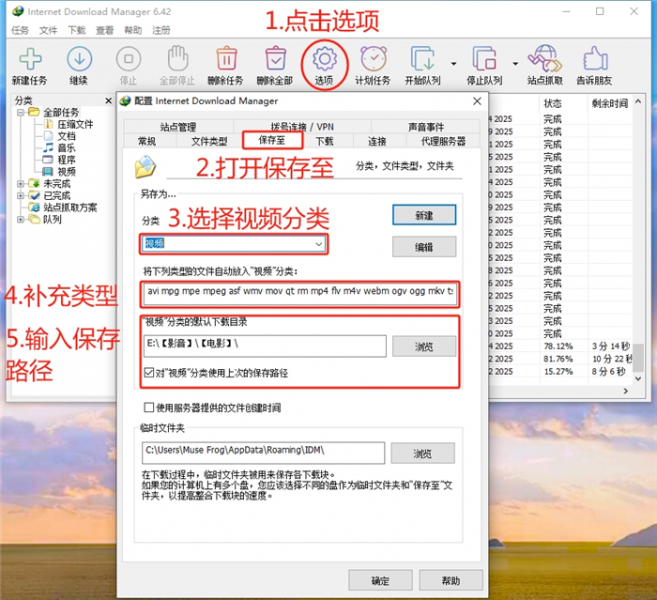Select 程序 category in the tree
Image resolution: width=657 pixels, height=600 pixels.
[x=66, y=160]
